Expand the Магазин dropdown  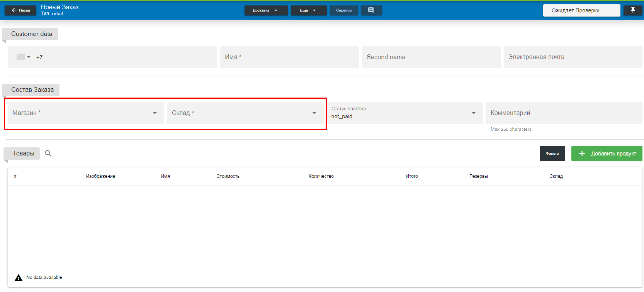tap(86, 113)
